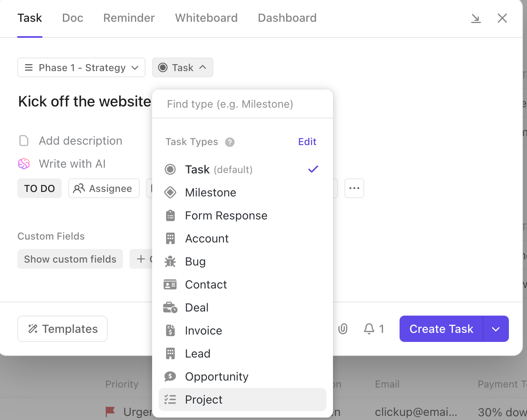
Task: Click the Create Task button
Action: [441, 329]
